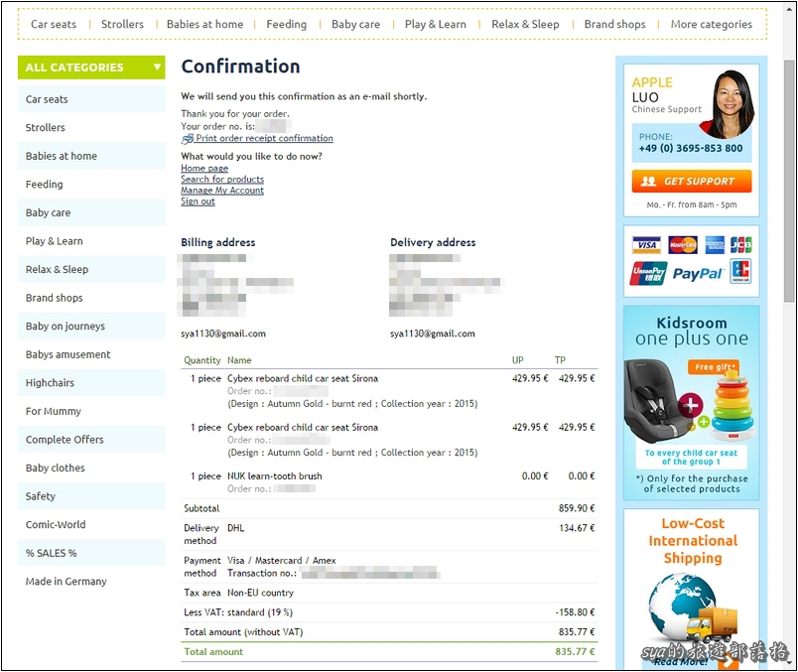The width and height of the screenshot is (798, 672).
Task: Open the Highchairs category
Action: tap(91, 383)
